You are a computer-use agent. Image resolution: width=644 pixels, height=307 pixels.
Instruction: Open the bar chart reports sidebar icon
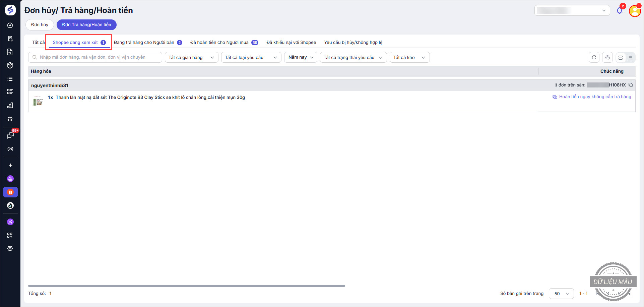[10, 105]
